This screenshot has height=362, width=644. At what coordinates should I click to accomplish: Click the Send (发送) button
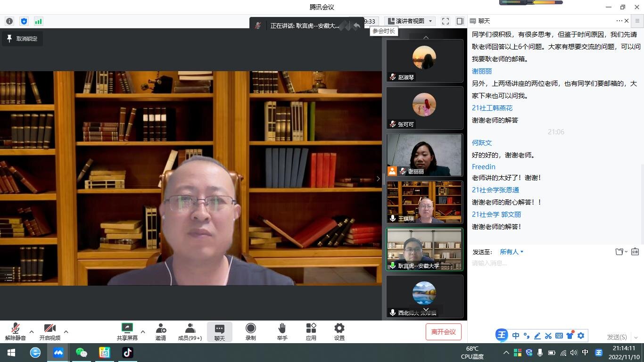[x=617, y=337]
